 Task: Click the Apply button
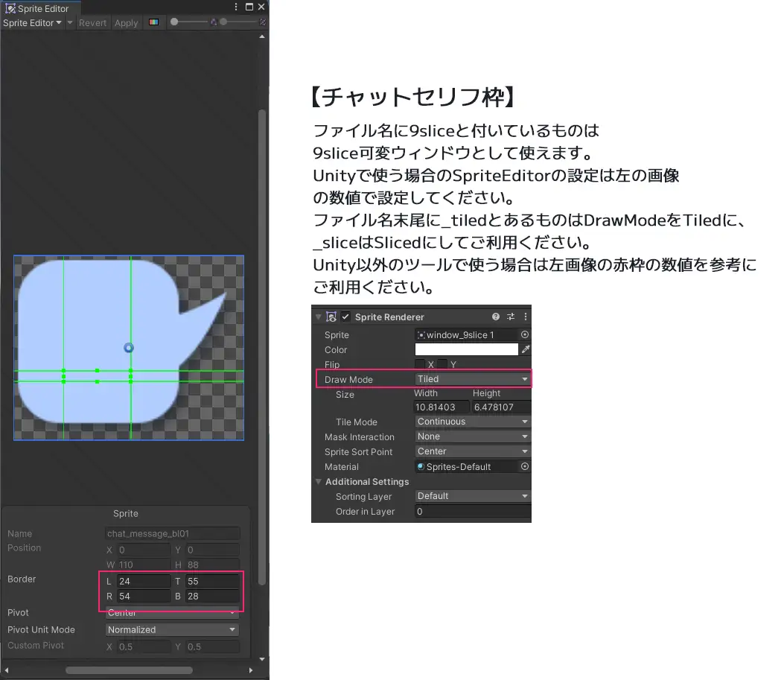[x=127, y=22]
